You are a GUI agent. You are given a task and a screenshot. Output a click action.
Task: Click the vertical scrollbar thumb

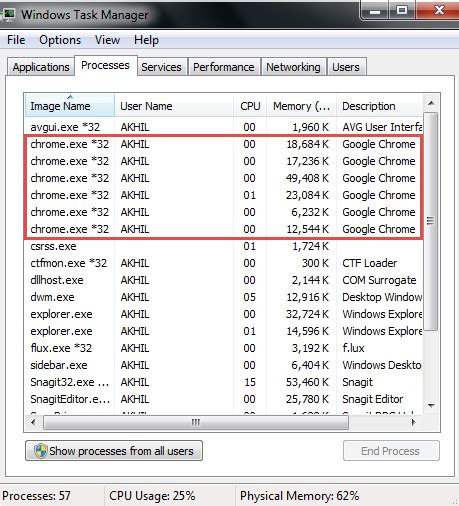click(431, 221)
